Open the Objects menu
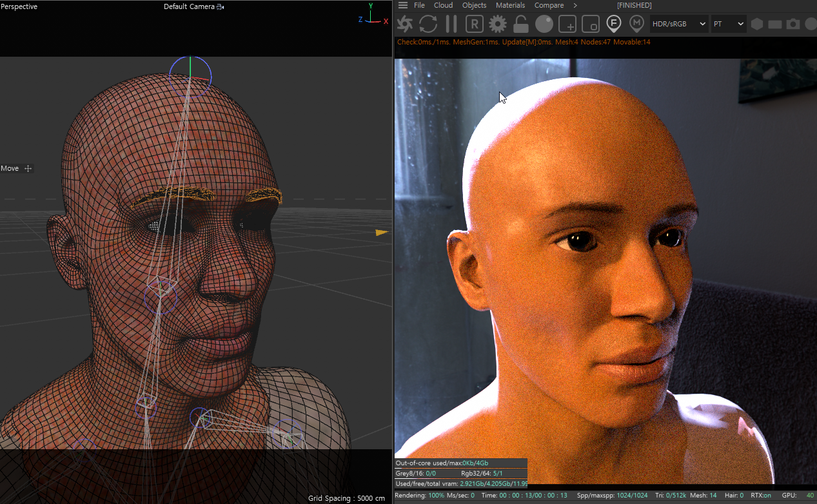The height and width of the screenshot is (504, 817). pos(475,5)
